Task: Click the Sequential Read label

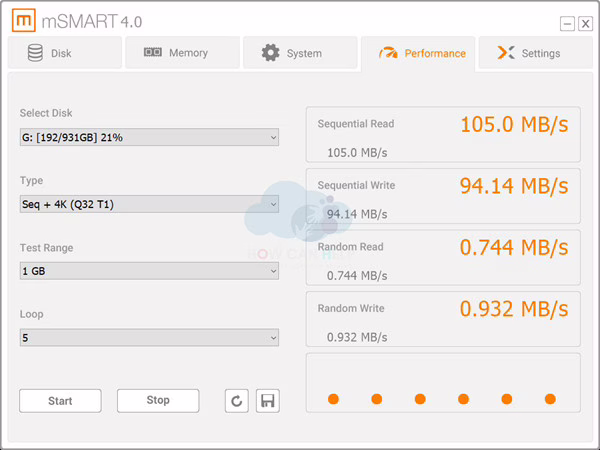Action: pos(356,124)
